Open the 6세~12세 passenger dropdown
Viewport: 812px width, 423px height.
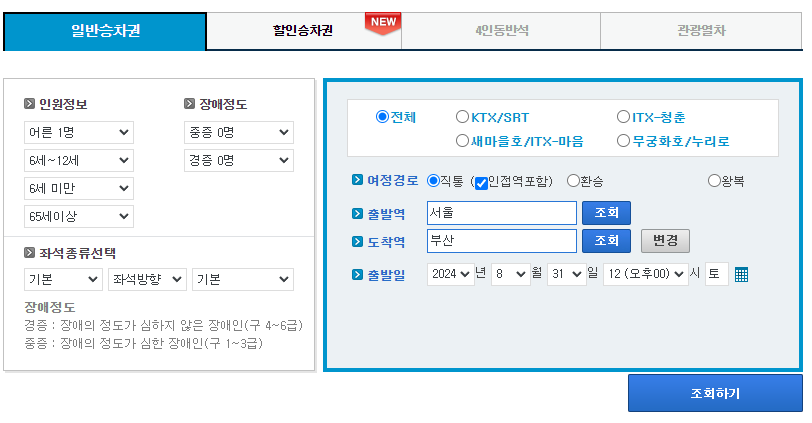79,161
